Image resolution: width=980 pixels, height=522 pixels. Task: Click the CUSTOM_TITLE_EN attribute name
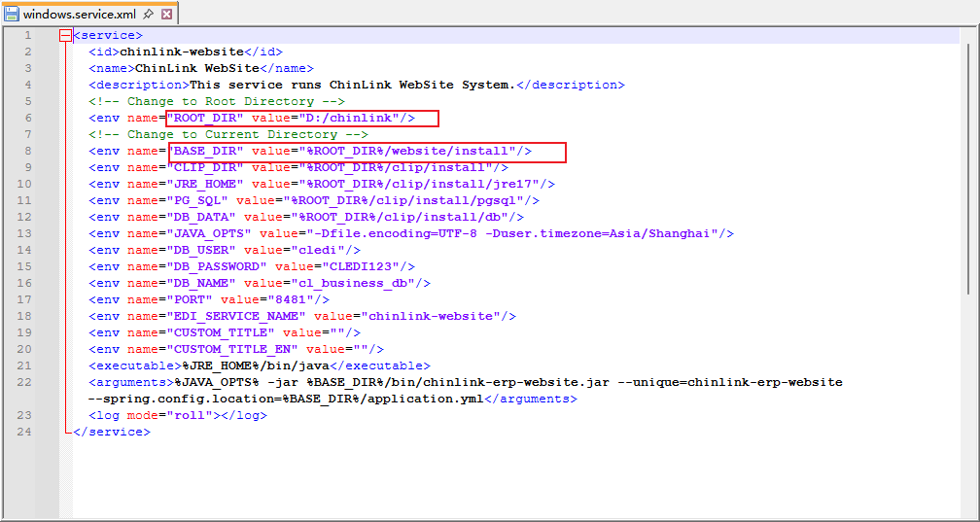(232, 349)
